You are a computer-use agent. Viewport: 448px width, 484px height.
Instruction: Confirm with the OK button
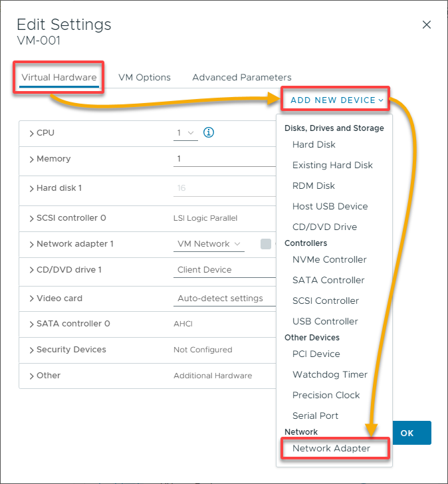point(412,433)
